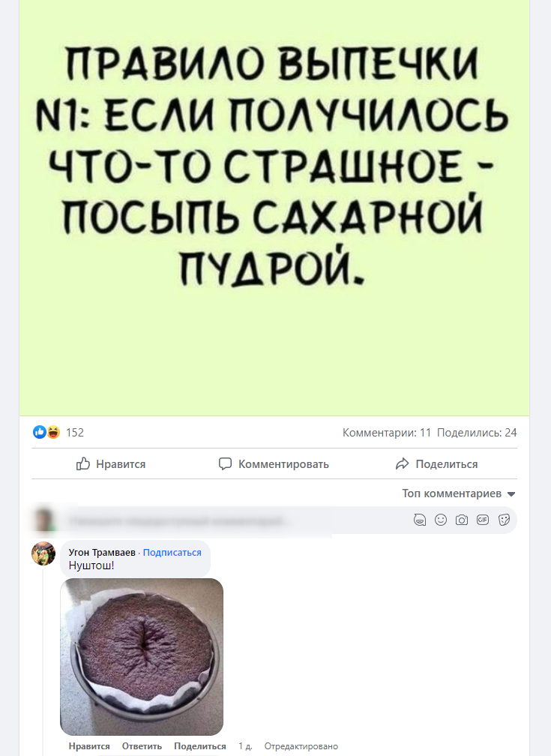The width and height of the screenshot is (551, 756).
Task: Open the Комментарии: 11 count
Action: coord(387,433)
